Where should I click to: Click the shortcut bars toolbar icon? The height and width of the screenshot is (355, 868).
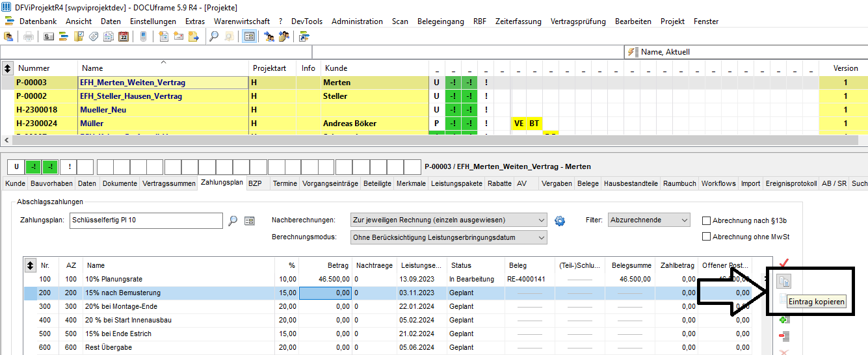pyautogui.click(x=304, y=36)
